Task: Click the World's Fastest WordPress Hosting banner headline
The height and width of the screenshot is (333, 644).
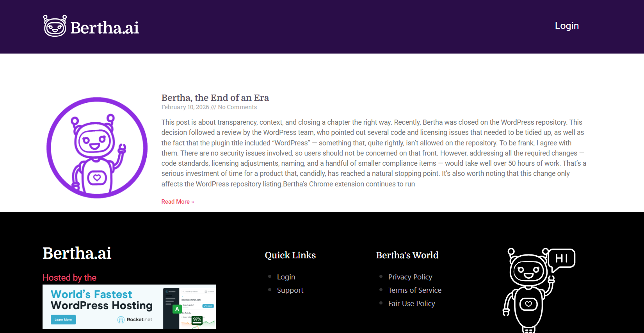Action: pyautogui.click(x=101, y=300)
